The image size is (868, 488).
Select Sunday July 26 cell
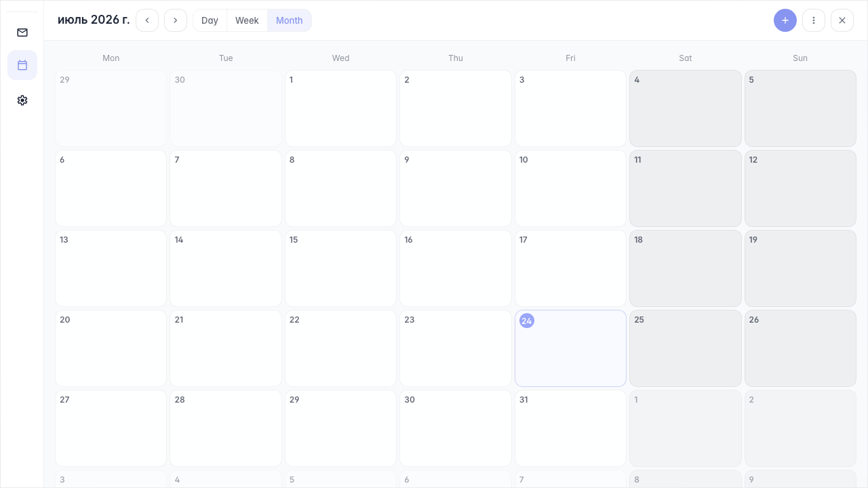click(x=800, y=348)
